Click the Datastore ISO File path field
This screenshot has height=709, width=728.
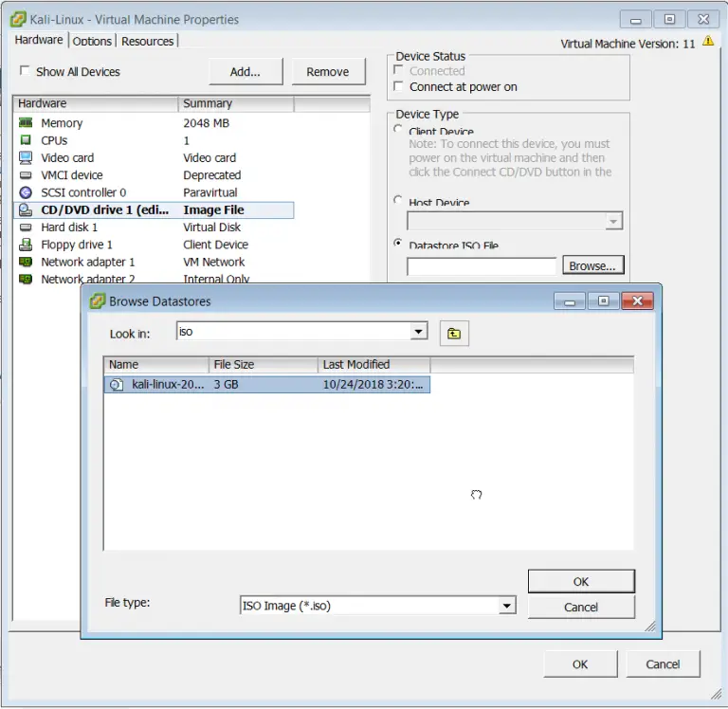pyautogui.click(x=482, y=266)
